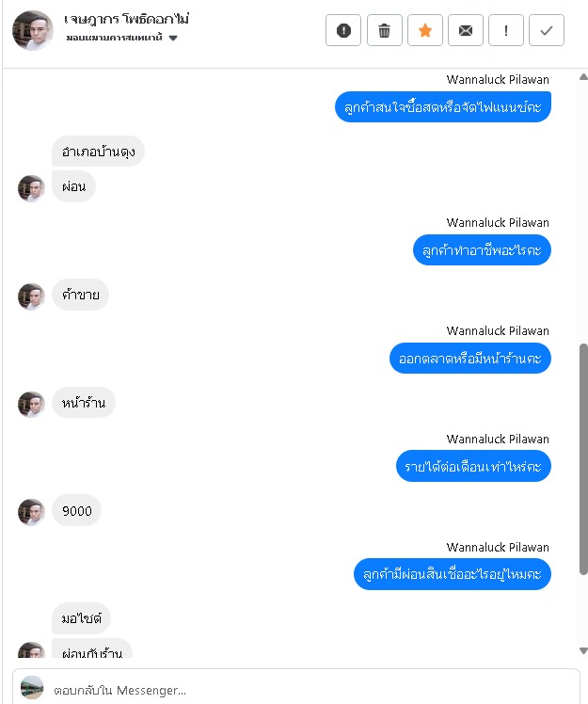This screenshot has height=704, width=588.
Task: Click the spam report exclamation icon
Action: [343, 30]
